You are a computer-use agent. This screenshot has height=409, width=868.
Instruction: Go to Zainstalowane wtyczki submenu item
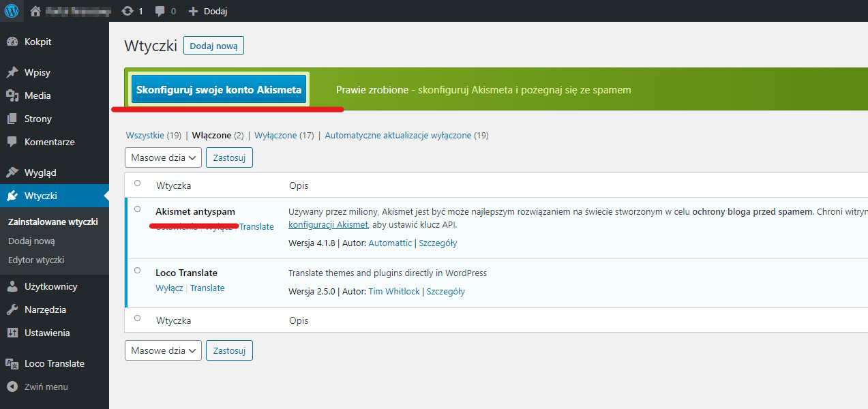(53, 222)
